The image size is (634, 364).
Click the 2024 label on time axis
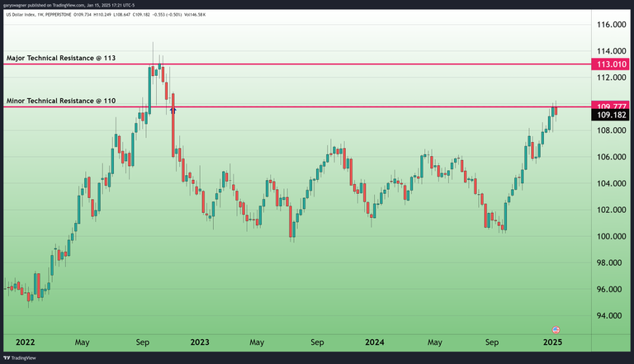point(376,342)
